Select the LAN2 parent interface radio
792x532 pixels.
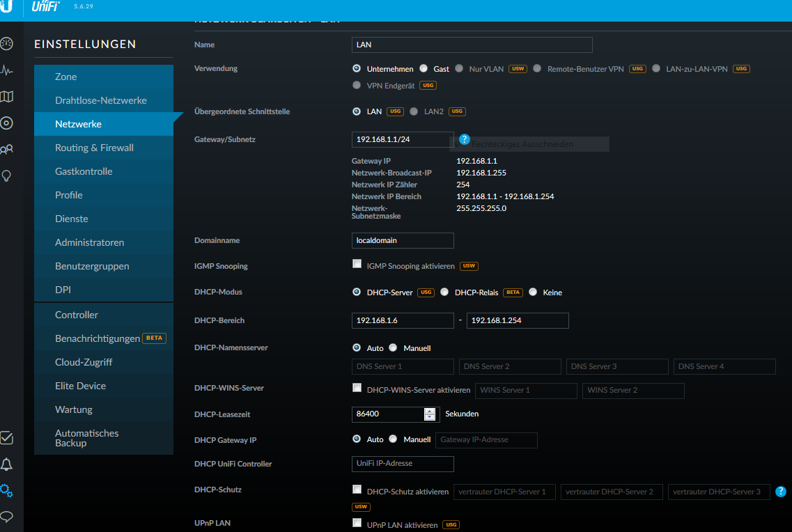pos(414,111)
